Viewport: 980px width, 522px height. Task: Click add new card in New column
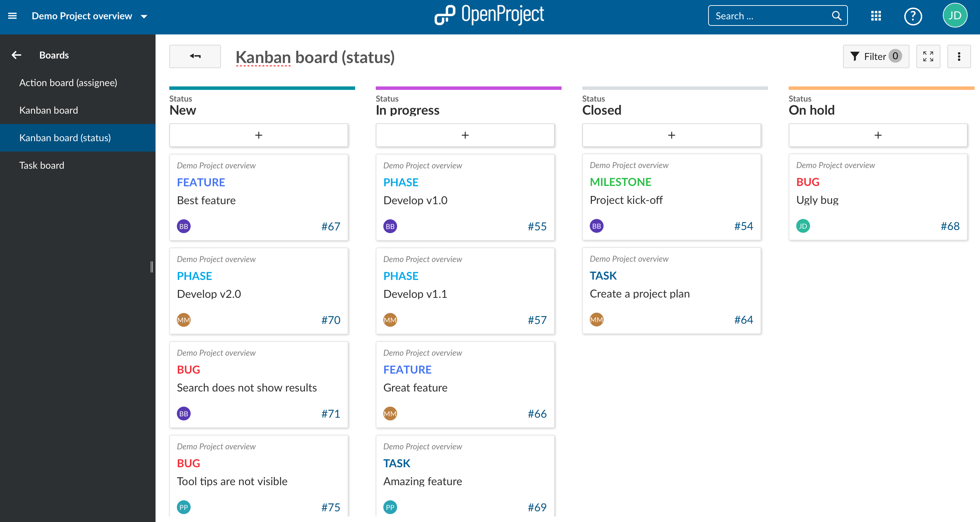[259, 135]
